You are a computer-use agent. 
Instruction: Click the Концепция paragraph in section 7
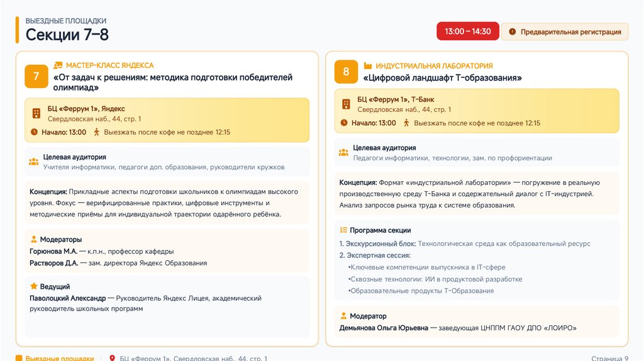(164, 203)
